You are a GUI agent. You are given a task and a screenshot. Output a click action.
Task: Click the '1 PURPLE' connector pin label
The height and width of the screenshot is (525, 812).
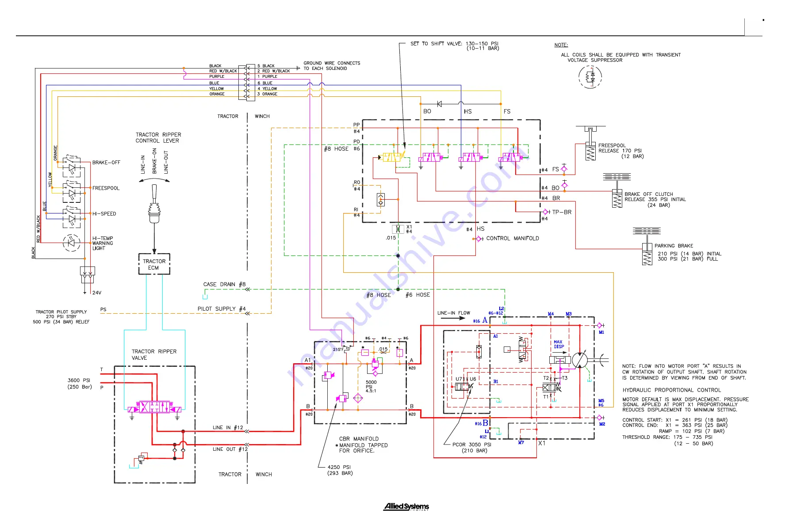[268, 77]
